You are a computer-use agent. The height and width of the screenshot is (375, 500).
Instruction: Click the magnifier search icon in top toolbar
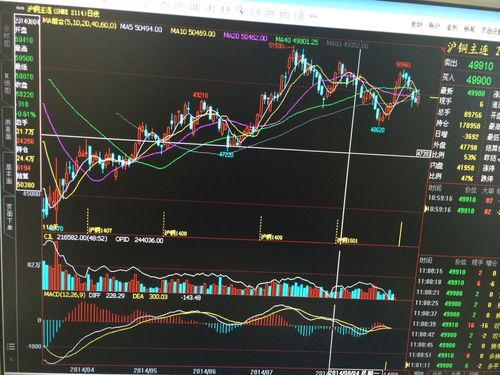point(239,10)
